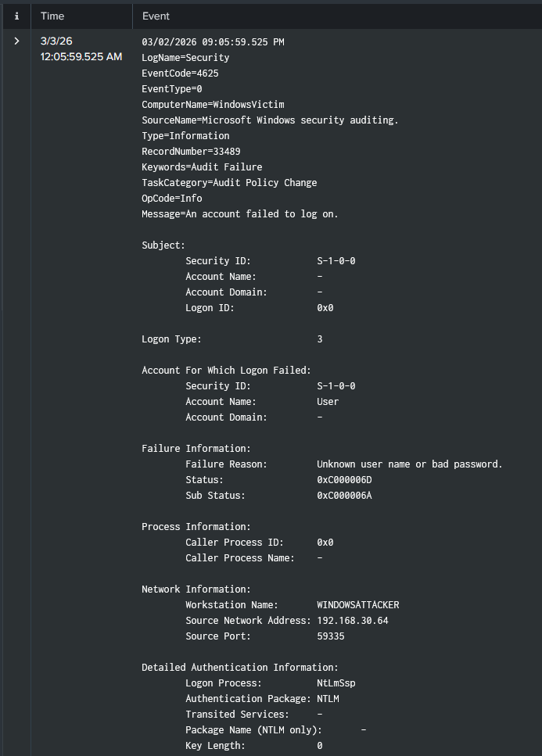This screenshot has height=756, width=542.
Task: Click the LogName=Security value
Action: click(x=185, y=57)
